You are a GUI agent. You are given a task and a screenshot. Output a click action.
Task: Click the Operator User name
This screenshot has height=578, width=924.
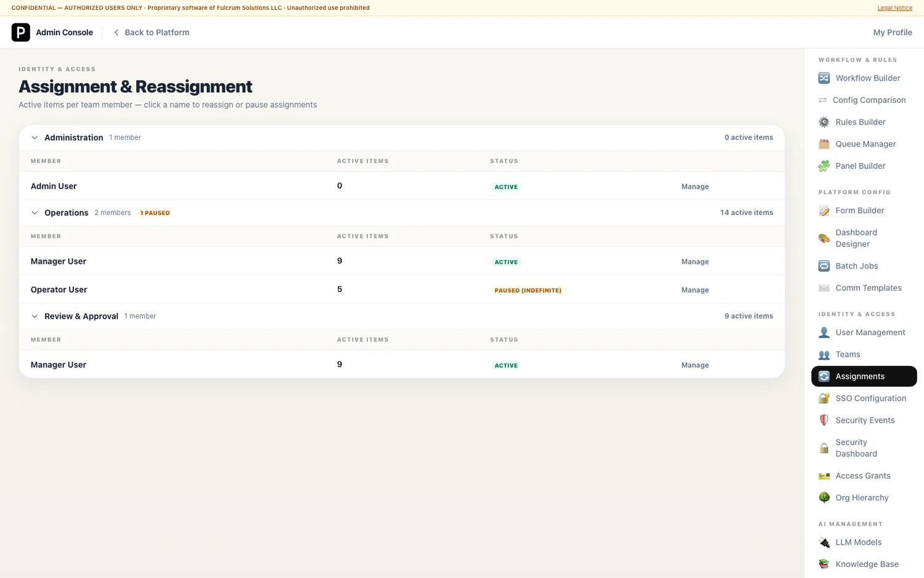(x=59, y=290)
